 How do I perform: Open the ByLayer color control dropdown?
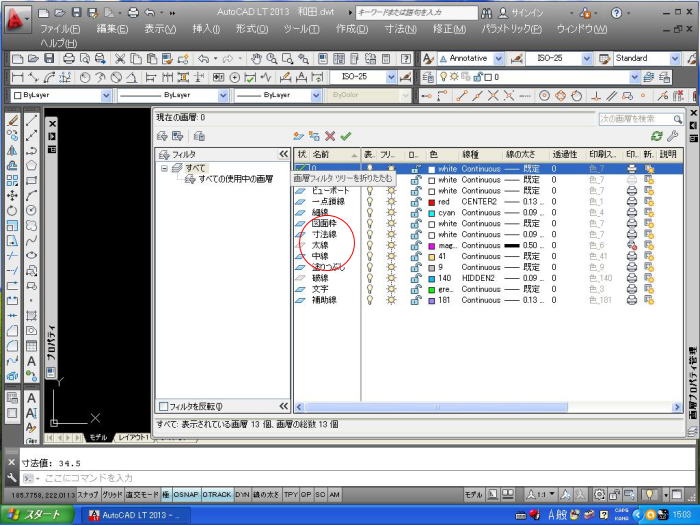[x=106, y=96]
